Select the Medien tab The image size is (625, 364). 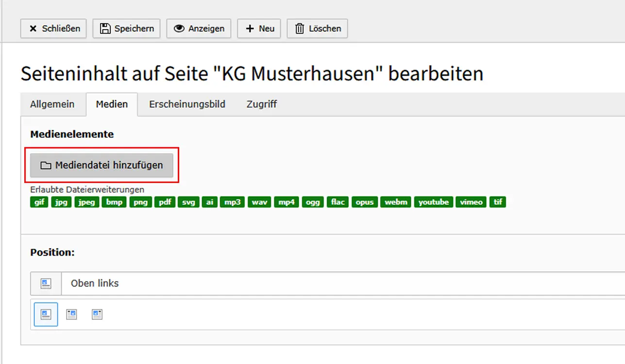112,104
